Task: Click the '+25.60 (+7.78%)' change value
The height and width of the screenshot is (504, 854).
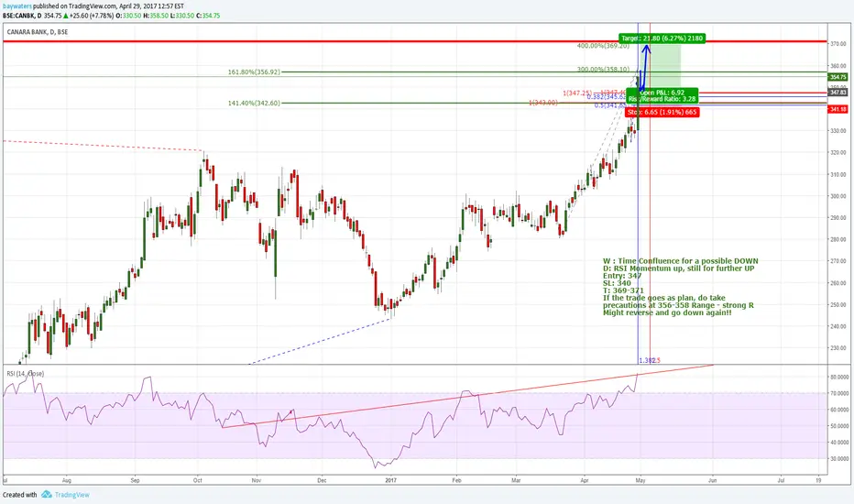Action: (91, 16)
